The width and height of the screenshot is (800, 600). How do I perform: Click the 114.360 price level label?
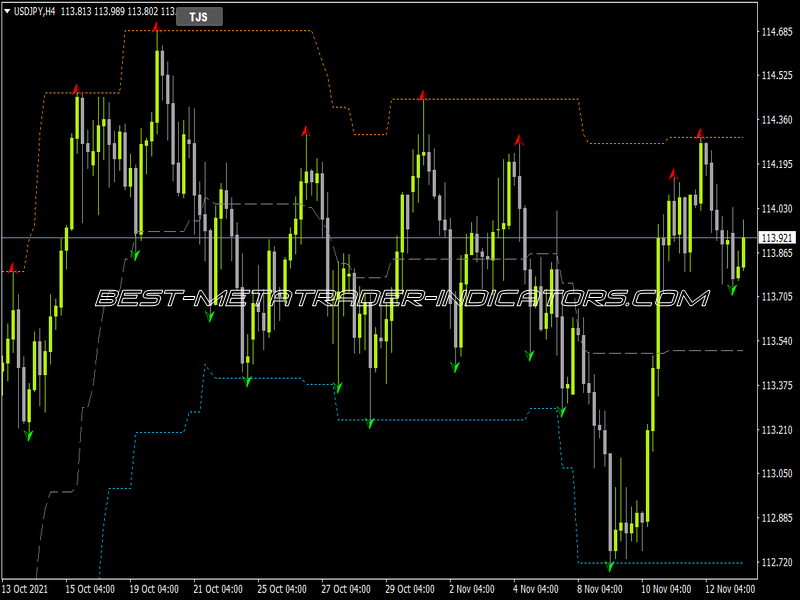(777, 120)
